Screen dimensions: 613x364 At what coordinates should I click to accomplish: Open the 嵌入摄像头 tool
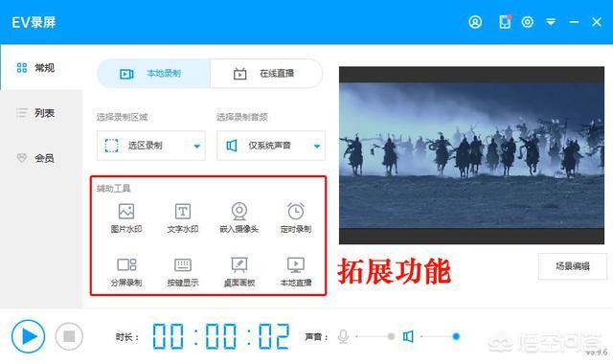(x=238, y=218)
